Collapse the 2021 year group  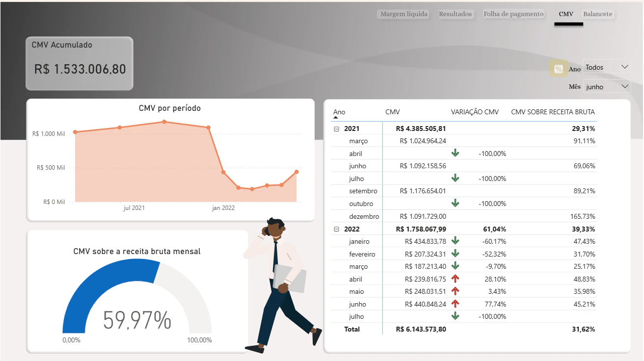(337, 129)
